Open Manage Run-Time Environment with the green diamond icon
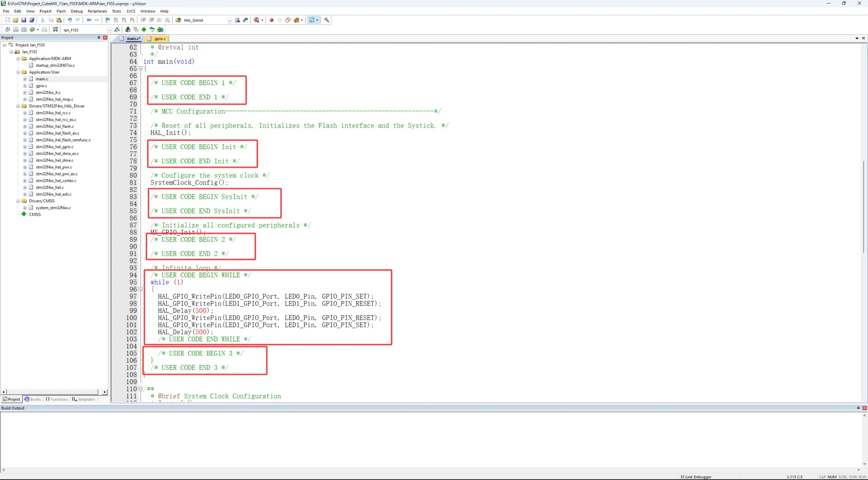 point(144,30)
